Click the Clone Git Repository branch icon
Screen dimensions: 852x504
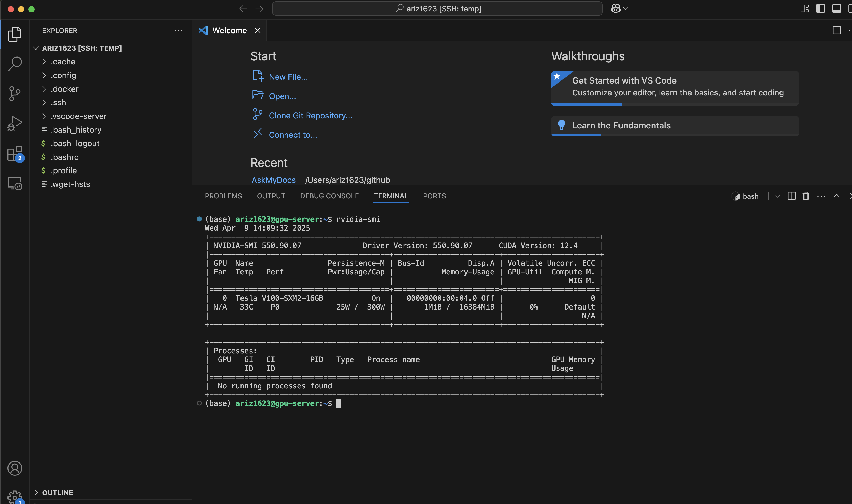coord(258,115)
